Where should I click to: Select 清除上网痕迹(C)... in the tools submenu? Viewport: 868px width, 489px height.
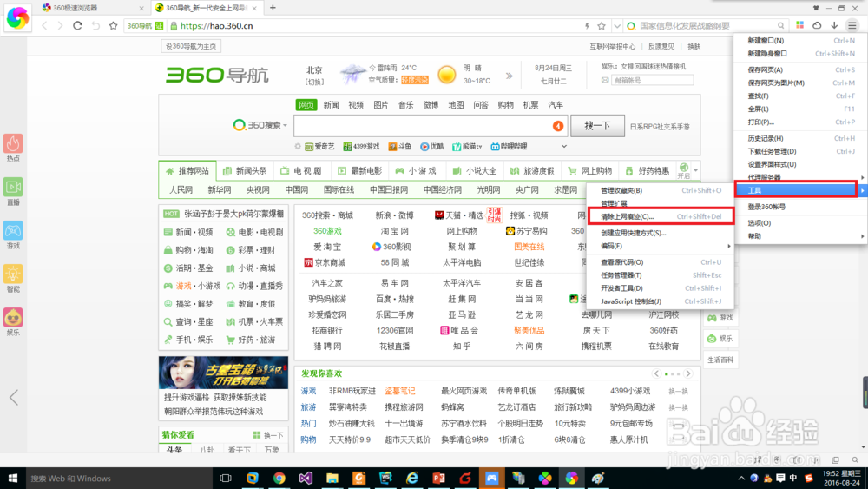(661, 216)
